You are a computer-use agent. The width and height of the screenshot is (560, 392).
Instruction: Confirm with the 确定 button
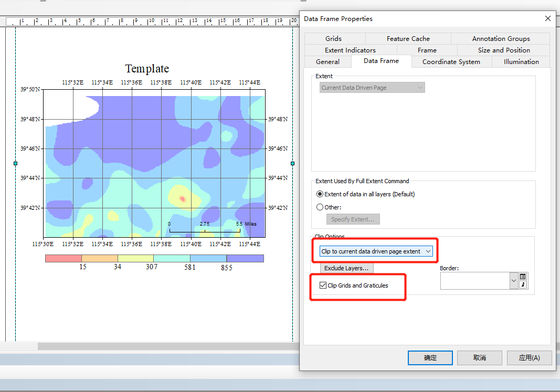pos(430,358)
